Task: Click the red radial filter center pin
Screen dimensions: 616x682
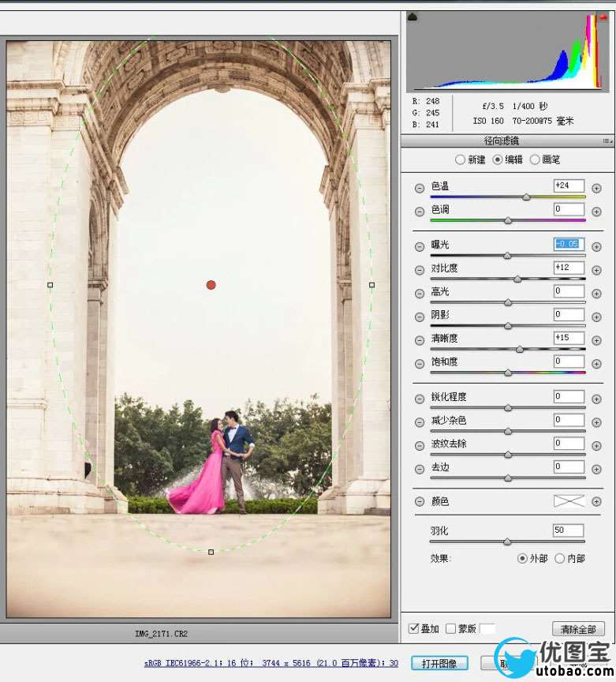Action: coord(211,285)
